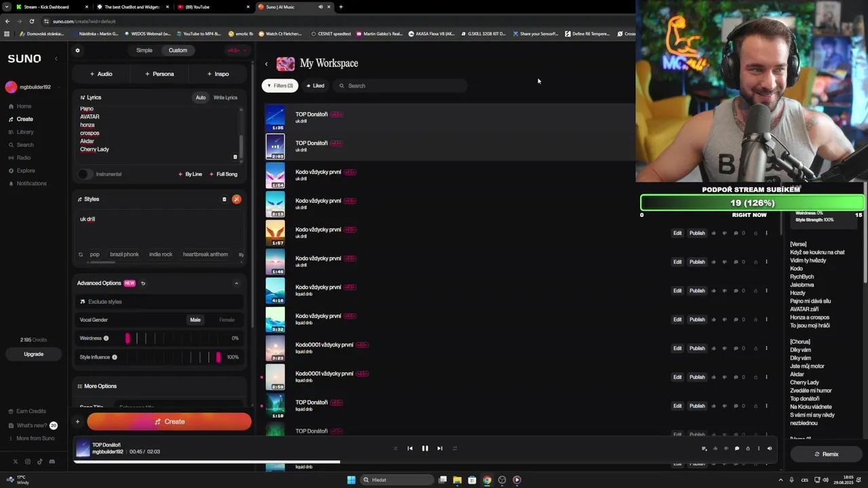Add the brazil phonk style chip
868x488 pixels.
pos(124,254)
